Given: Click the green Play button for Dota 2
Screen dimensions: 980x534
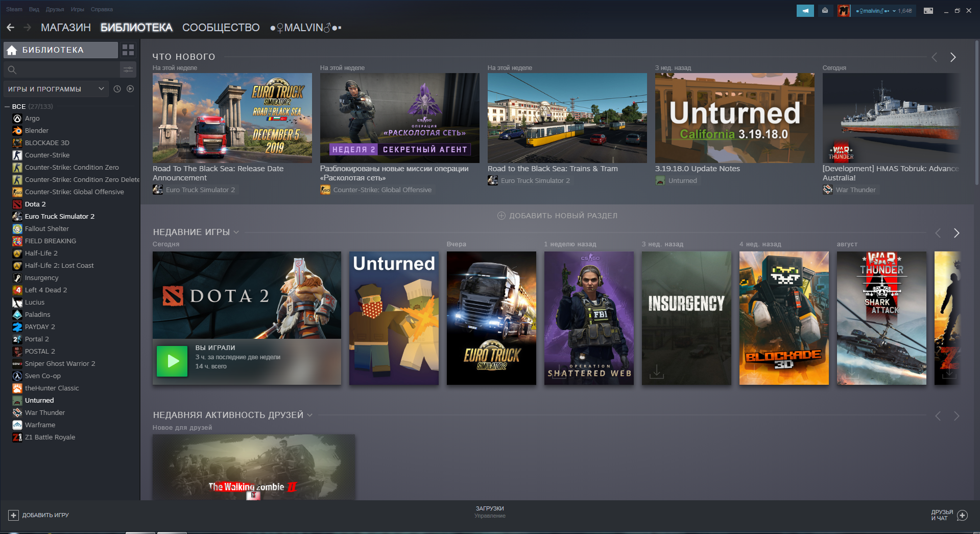Looking at the screenshot, I should click(x=172, y=361).
